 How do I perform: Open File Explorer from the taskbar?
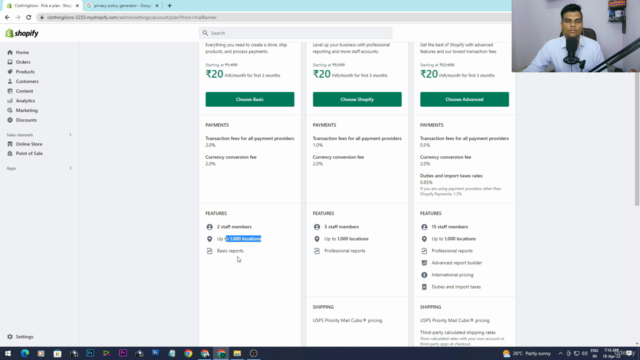(x=237, y=353)
